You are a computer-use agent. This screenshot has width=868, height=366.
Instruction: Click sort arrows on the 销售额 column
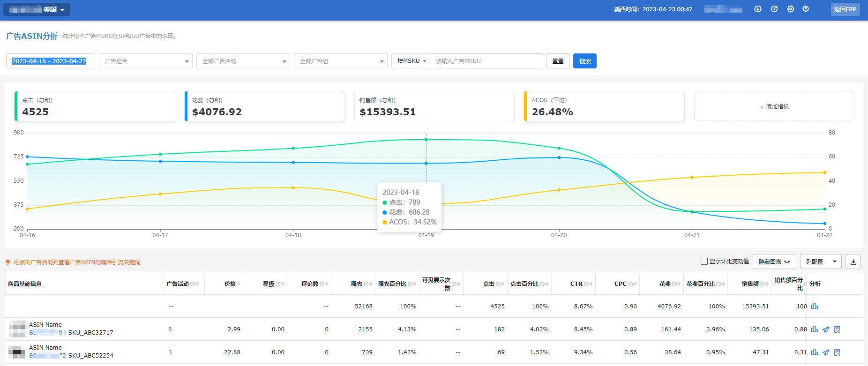[x=767, y=284]
